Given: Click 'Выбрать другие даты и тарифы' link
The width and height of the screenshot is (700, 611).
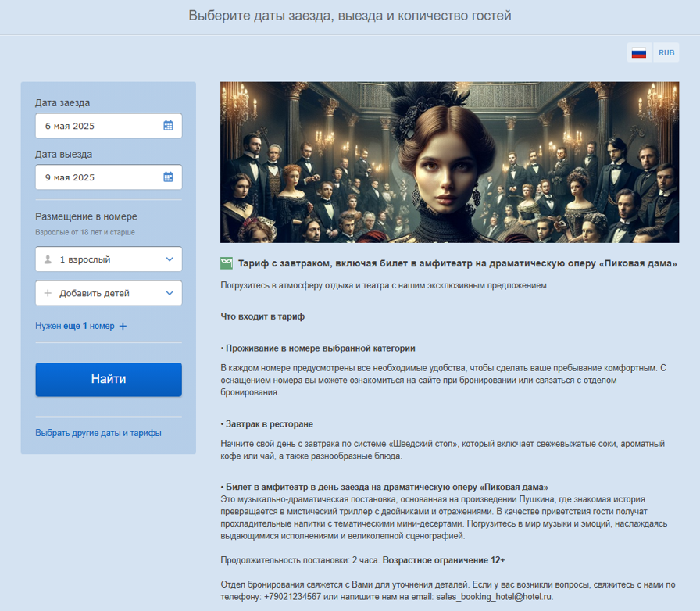Looking at the screenshot, I should pyautogui.click(x=98, y=433).
